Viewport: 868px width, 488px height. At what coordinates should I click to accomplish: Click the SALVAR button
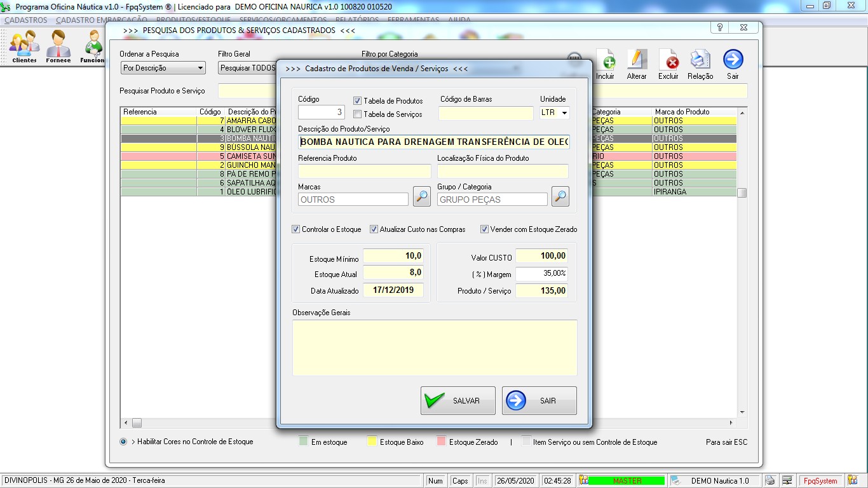pyautogui.click(x=458, y=401)
